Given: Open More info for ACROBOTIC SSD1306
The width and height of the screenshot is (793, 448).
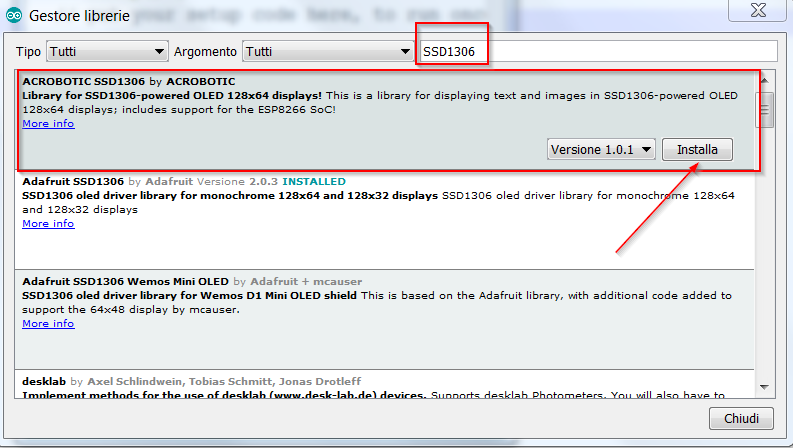Looking at the screenshot, I should (48, 124).
